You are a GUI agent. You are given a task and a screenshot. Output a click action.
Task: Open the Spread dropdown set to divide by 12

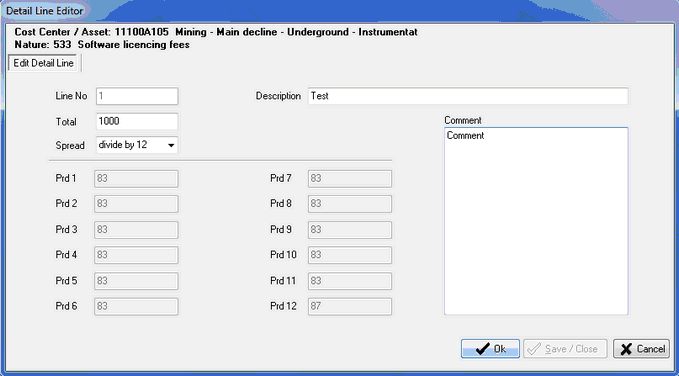[x=137, y=145]
